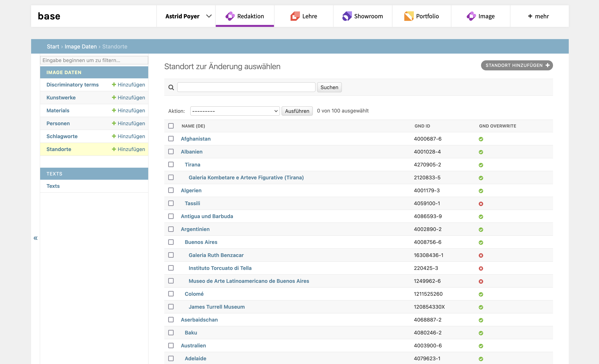Toggle the select-all checkbox in table header
599x364 pixels.
coord(171,126)
